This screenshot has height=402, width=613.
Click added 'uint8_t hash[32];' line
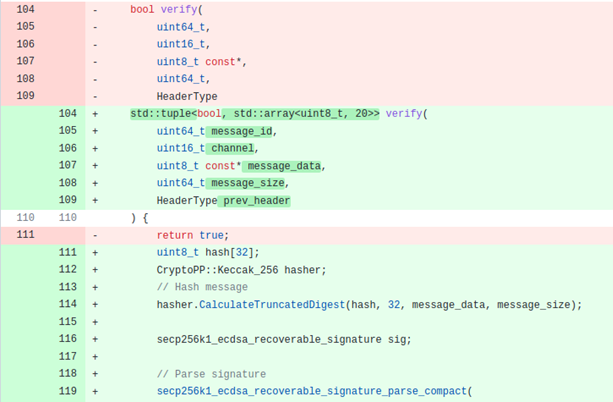click(208, 252)
